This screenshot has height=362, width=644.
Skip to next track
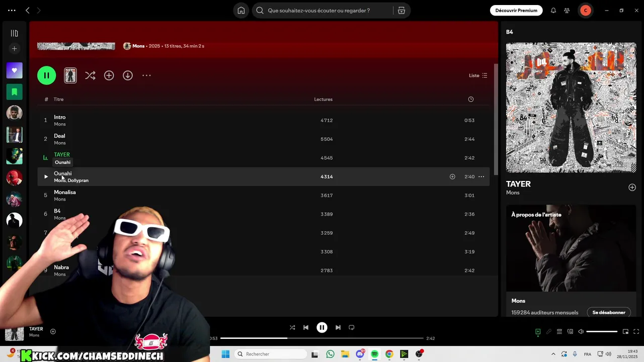click(338, 327)
